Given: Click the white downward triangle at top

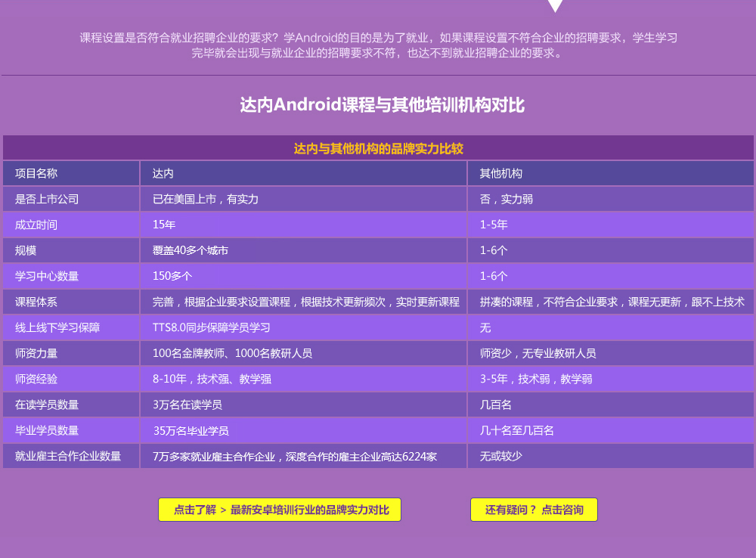Looking at the screenshot, I should tap(555, 5).
